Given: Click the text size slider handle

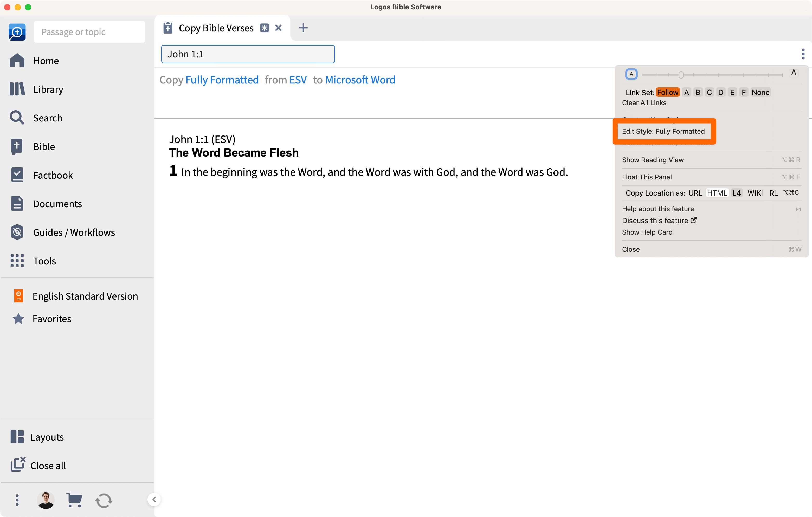Looking at the screenshot, I should coord(681,75).
